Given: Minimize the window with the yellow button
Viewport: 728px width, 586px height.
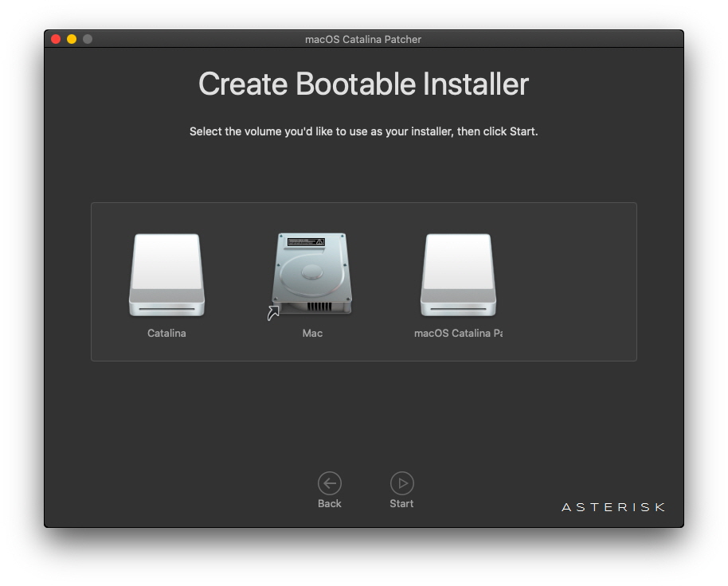Looking at the screenshot, I should point(72,39).
